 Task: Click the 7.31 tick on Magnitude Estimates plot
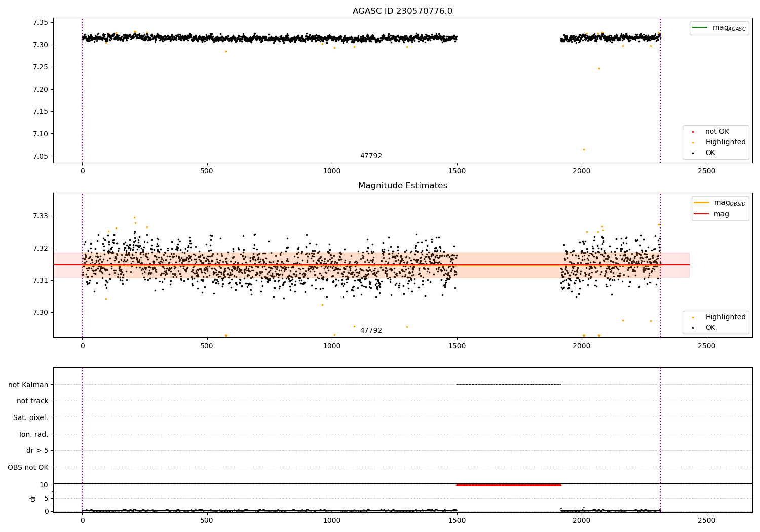click(x=41, y=280)
